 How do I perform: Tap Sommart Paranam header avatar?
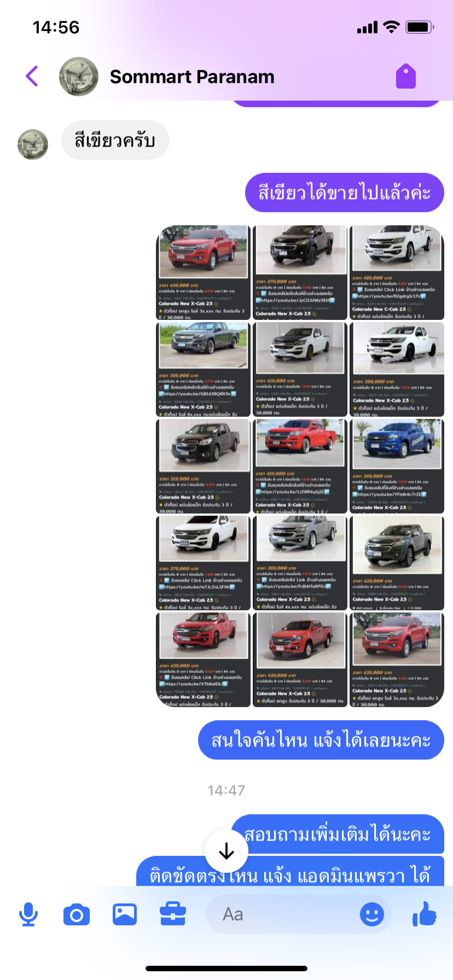tap(79, 77)
